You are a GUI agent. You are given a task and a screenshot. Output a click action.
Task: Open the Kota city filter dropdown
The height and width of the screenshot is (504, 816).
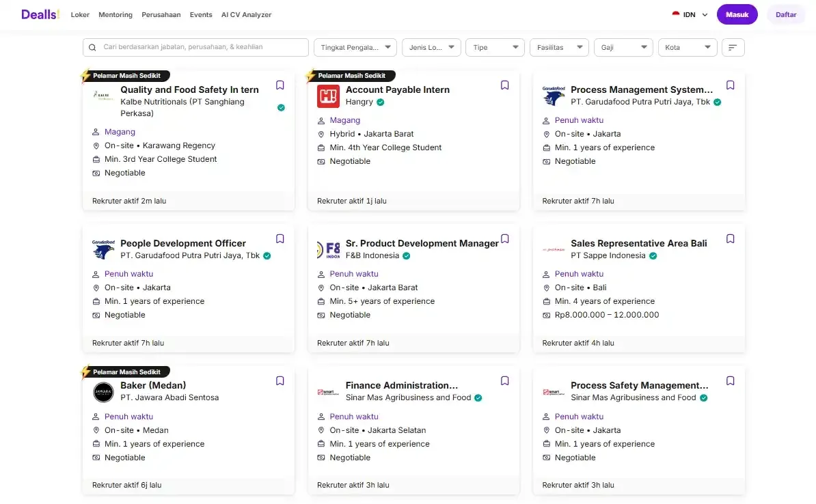tap(688, 47)
